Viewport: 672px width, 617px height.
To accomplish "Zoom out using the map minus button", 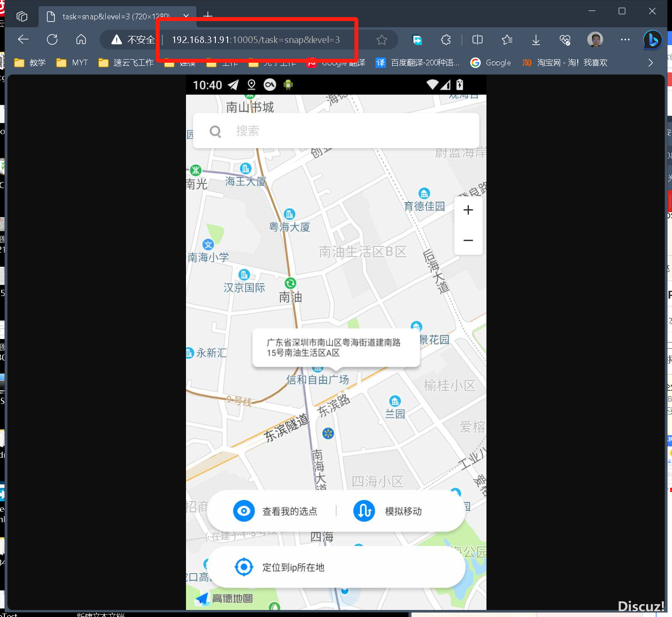I will click(468, 240).
